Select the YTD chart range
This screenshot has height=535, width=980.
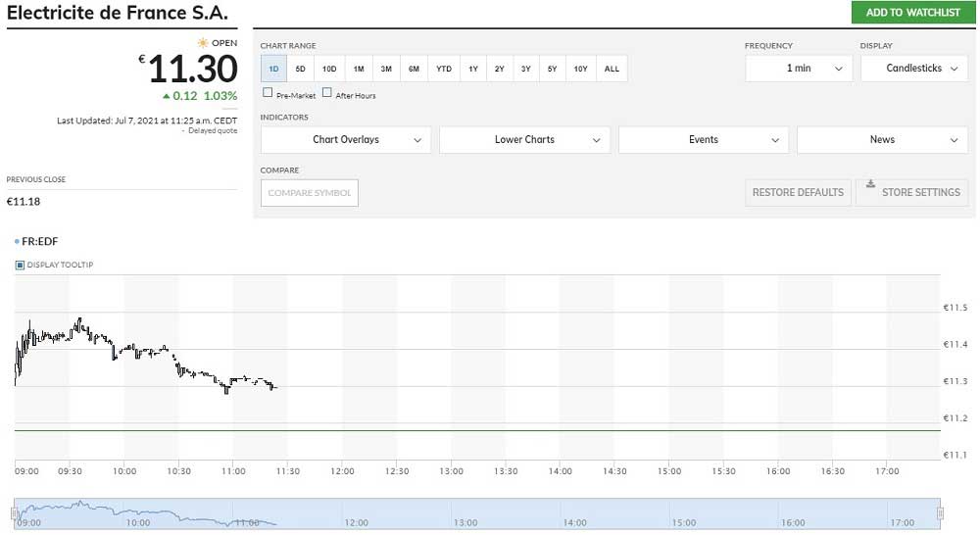tap(444, 69)
